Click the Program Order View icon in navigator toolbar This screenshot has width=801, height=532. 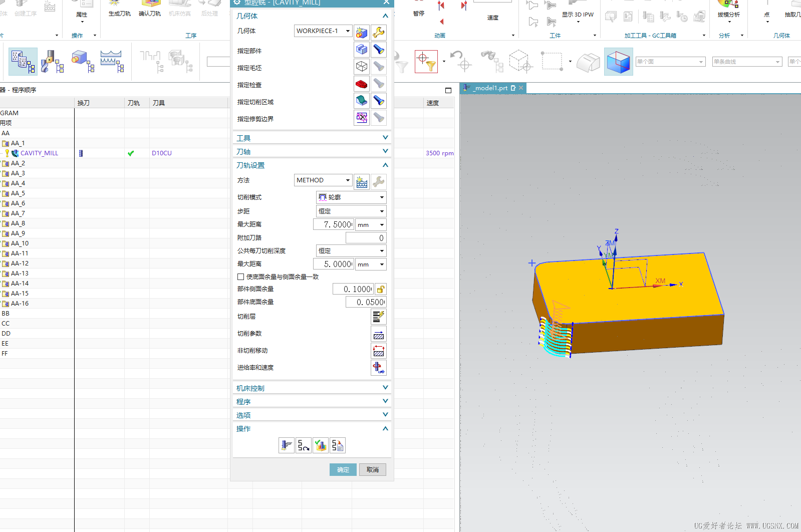(x=23, y=62)
